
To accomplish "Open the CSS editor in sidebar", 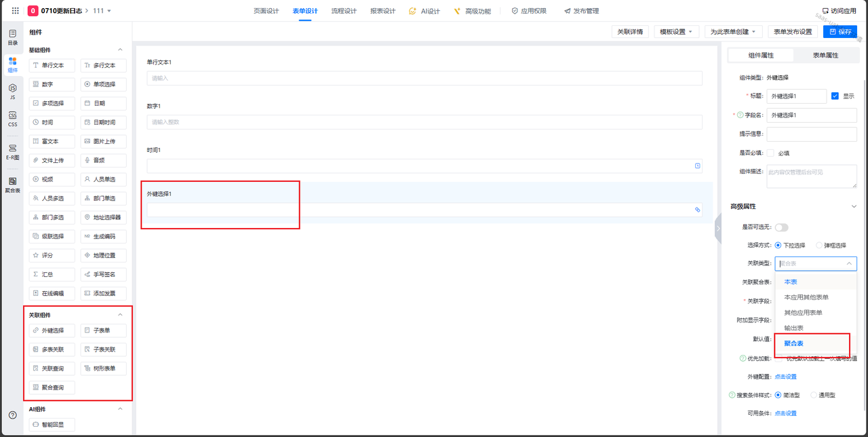I will [12, 119].
